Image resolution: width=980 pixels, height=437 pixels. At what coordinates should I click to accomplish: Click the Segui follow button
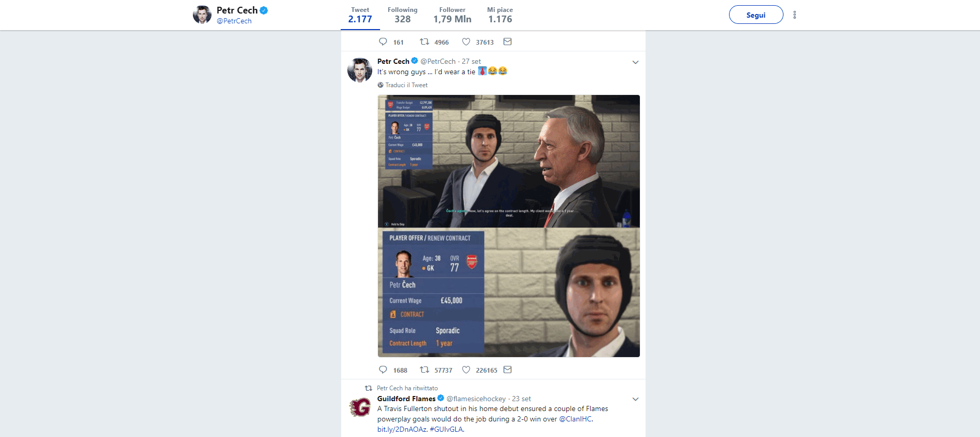tap(756, 15)
